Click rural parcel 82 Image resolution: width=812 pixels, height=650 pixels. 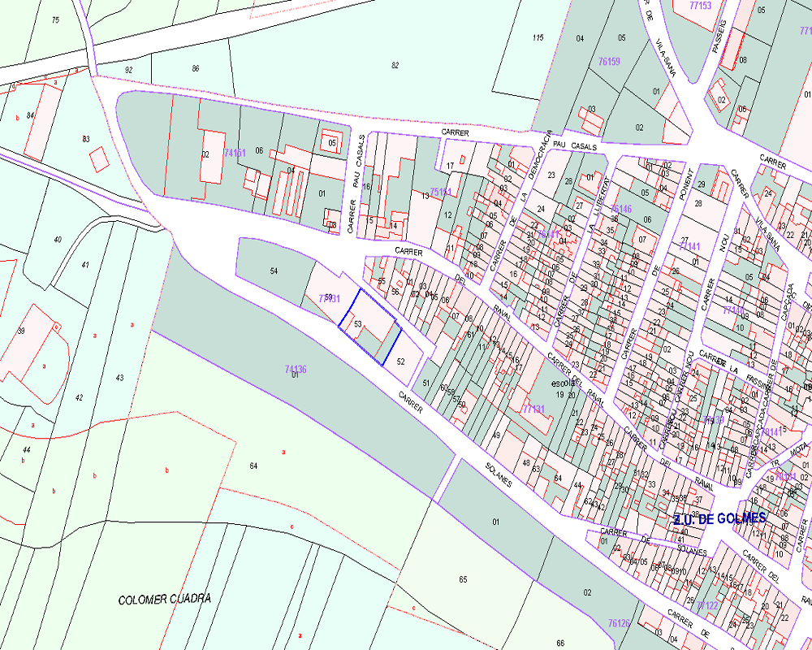click(395, 65)
